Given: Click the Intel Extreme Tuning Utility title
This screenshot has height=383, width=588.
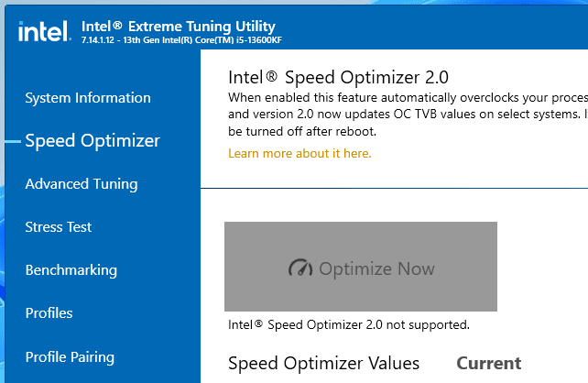Looking at the screenshot, I should click(179, 27).
